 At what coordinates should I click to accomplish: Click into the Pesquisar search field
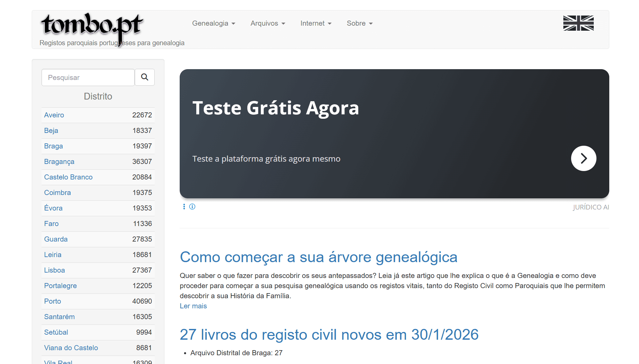88,78
